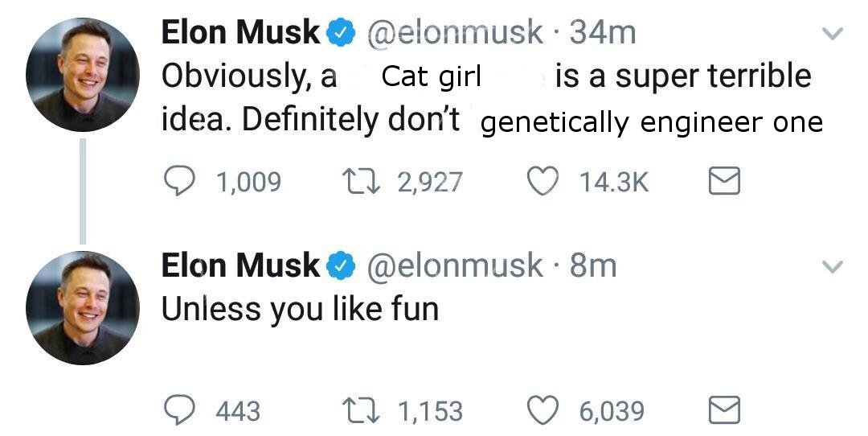
Task: Click the profile picture on the second tweet
Action: click(83, 308)
